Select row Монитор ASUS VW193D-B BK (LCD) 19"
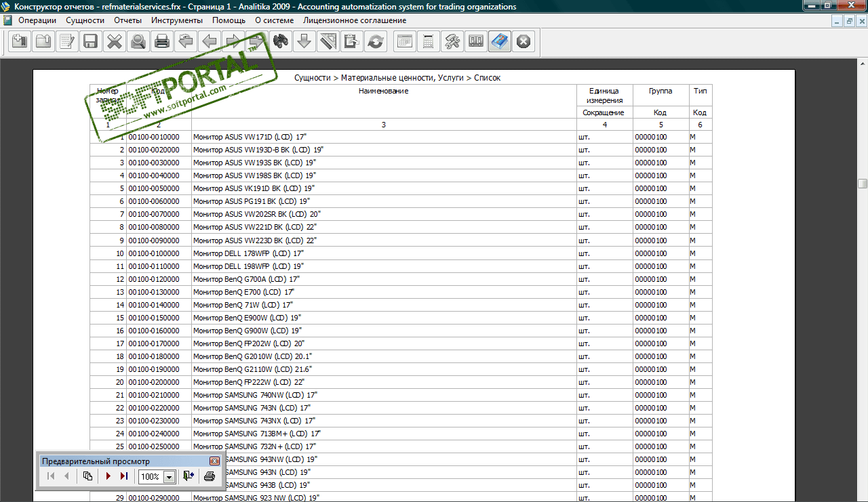The width and height of the screenshot is (868, 502). (x=401, y=150)
